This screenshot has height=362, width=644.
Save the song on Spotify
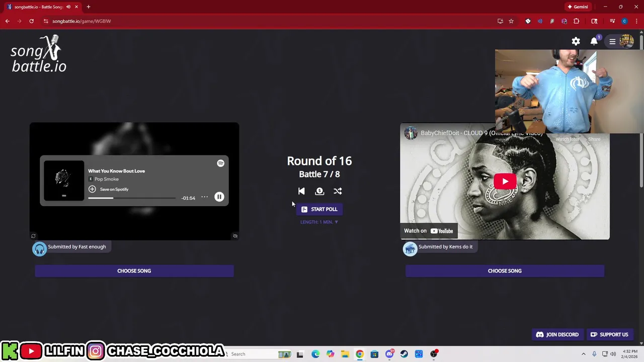[x=109, y=189]
